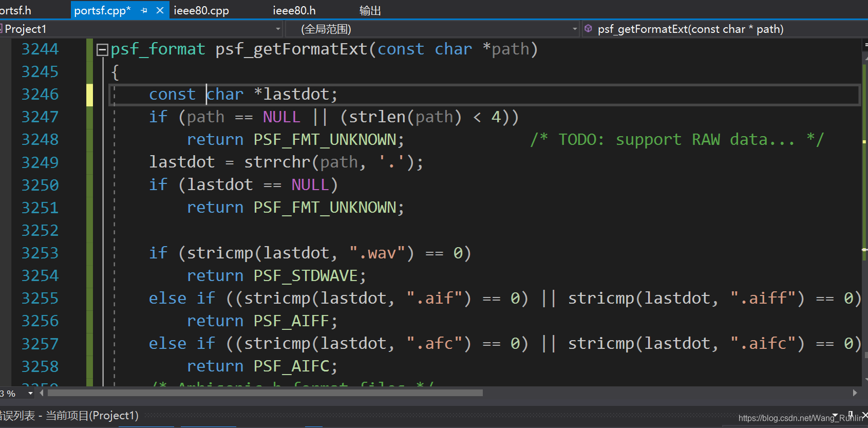This screenshot has width=868, height=428.
Task: Click the horizontal scrollbar thumb
Action: [x=265, y=393]
